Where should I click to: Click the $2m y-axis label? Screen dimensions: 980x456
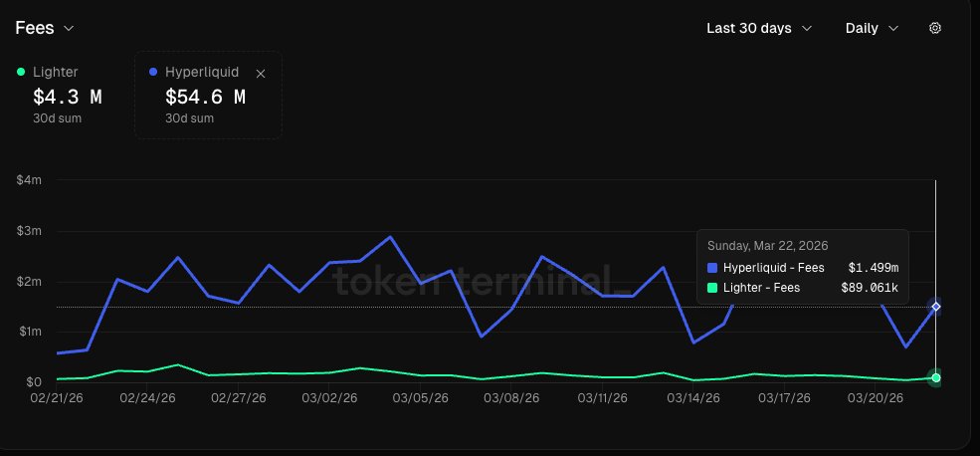tap(29, 282)
